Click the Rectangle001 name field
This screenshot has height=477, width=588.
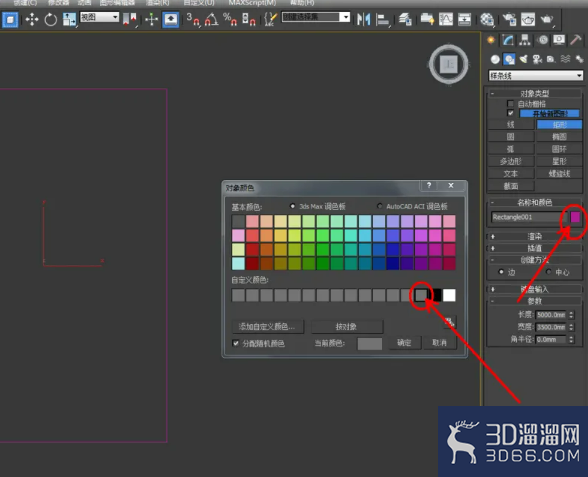pyautogui.click(x=528, y=217)
